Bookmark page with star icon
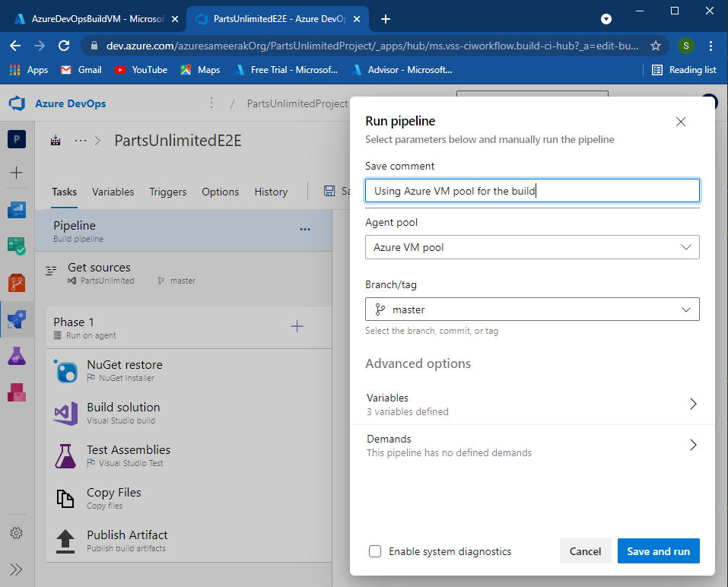Screen dimensions: 728x587 [x=656, y=46]
